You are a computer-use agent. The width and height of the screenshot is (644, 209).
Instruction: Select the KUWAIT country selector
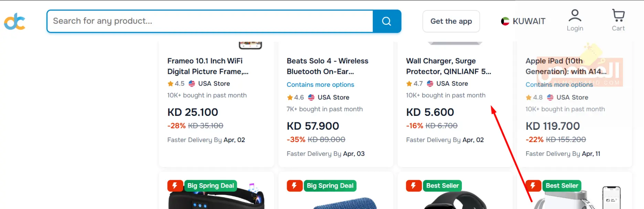click(x=523, y=21)
